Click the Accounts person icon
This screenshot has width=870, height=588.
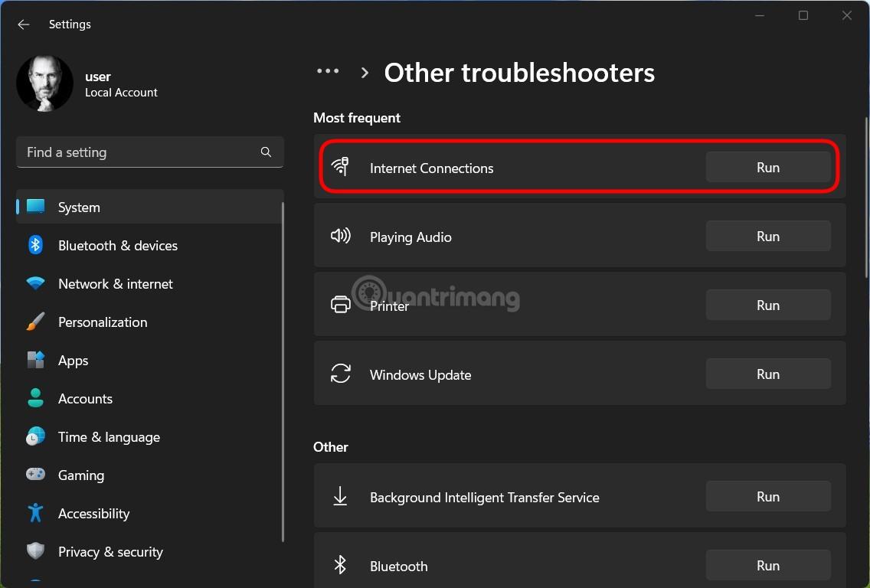35,397
